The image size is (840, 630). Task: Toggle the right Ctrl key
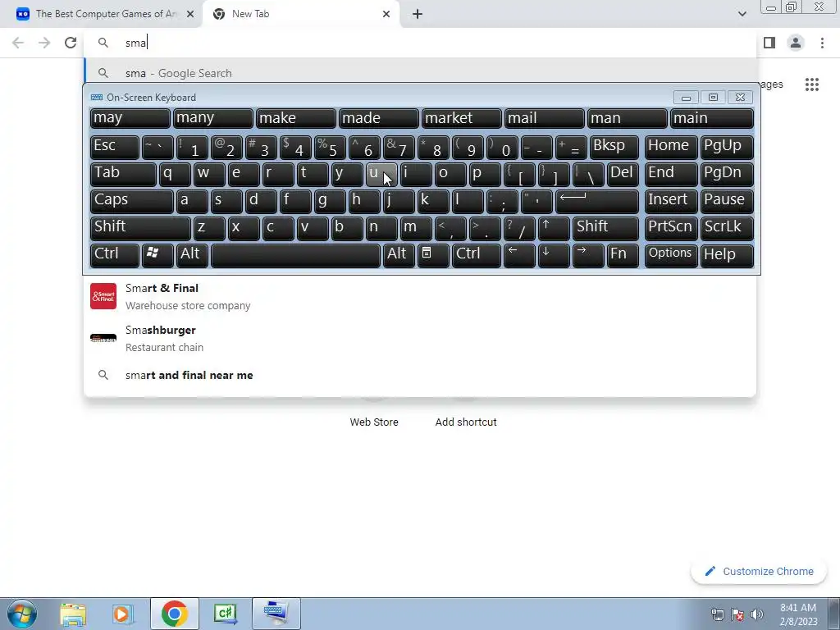[x=477, y=255]
